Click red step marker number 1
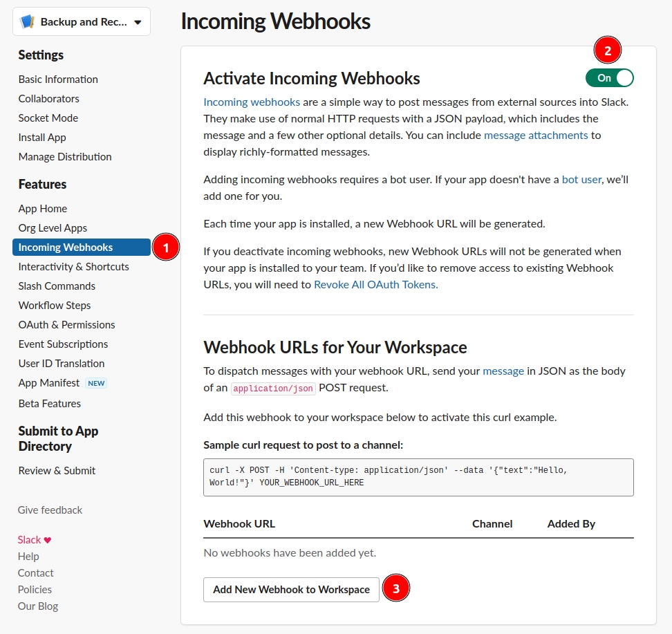 165,247
